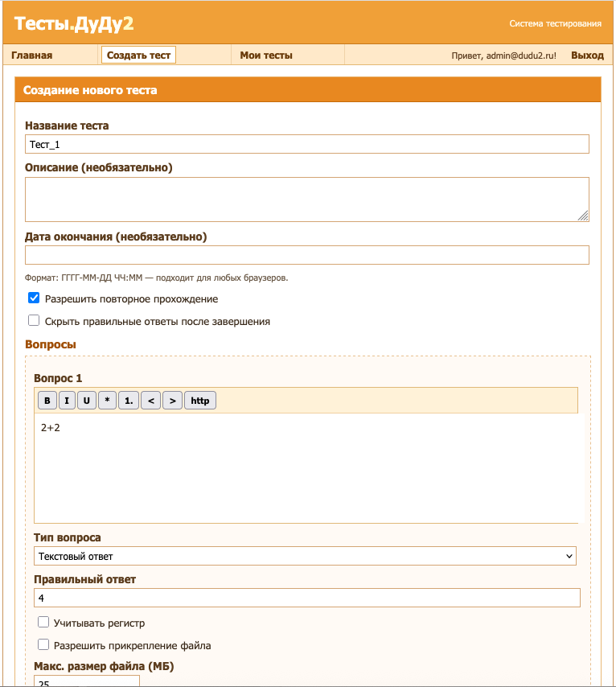The width and height of the screenshot is (616, 687).
Task: Apply italic with the I button
Action: pyautogui.click(x=67, y=401)
